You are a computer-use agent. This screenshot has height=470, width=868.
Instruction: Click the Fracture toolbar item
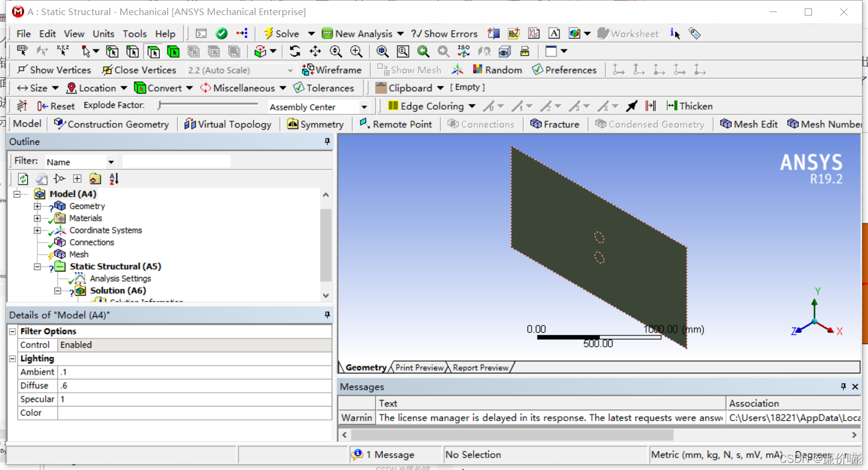[x=555, y=124]
